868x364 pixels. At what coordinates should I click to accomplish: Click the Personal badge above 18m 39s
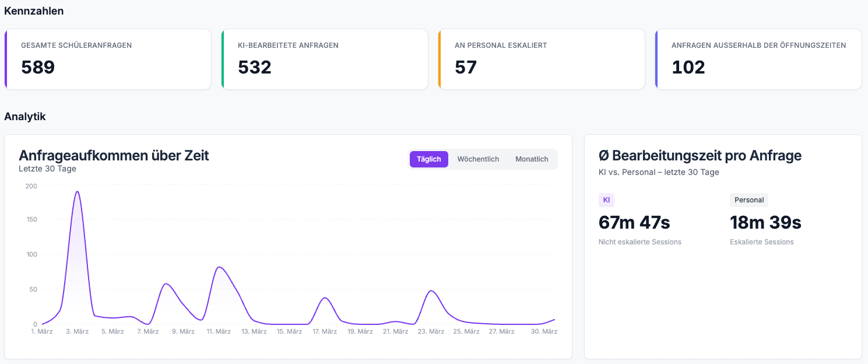point(748,199)
